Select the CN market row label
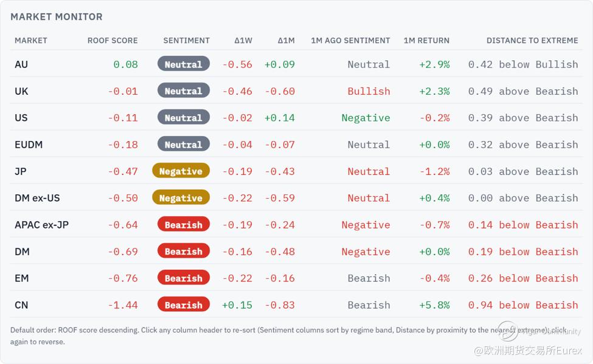 point(21,305)
